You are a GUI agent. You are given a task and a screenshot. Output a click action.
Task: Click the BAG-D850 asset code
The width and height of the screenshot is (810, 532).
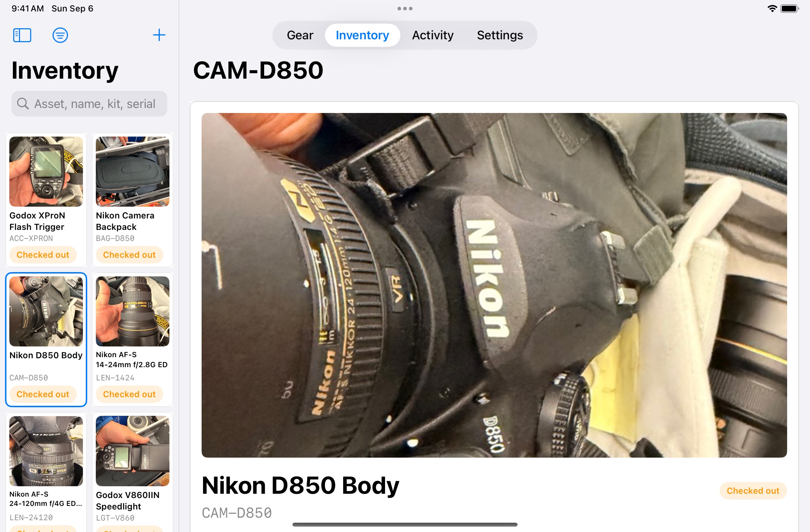[115, 238]
